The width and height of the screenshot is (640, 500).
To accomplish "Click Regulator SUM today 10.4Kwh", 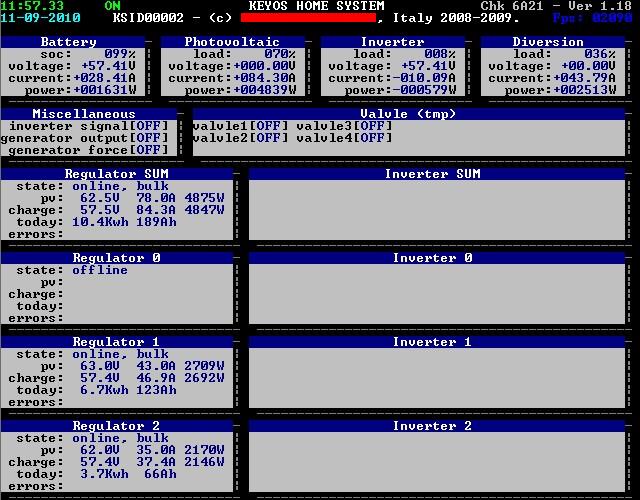I will 100,222.
